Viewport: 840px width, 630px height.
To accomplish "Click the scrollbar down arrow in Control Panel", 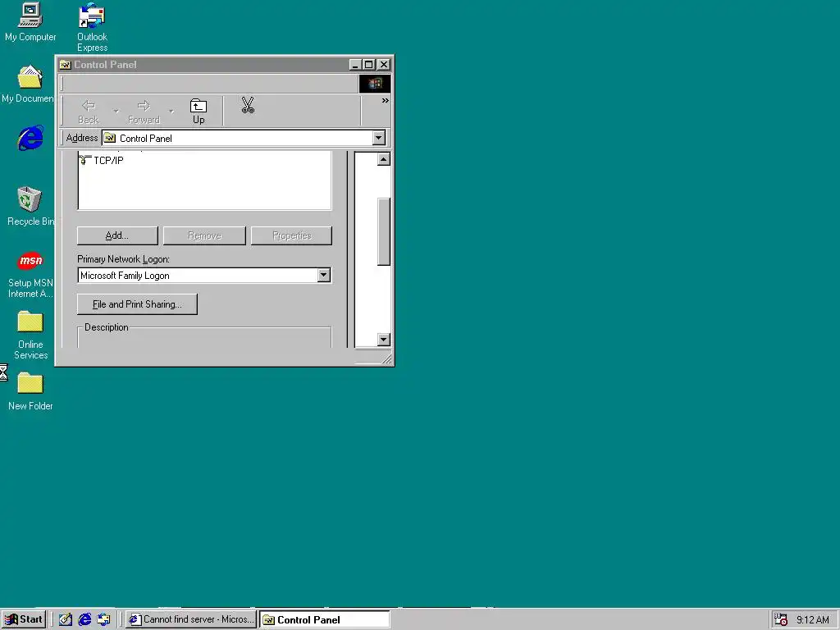I will pyautogui.click(x=384, y=339).
